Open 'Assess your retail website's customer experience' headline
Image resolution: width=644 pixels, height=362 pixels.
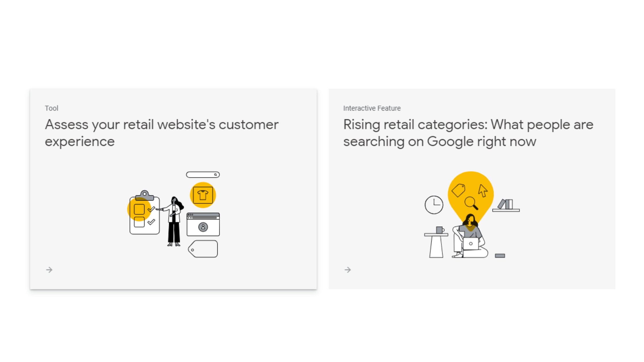click(162, 133)
